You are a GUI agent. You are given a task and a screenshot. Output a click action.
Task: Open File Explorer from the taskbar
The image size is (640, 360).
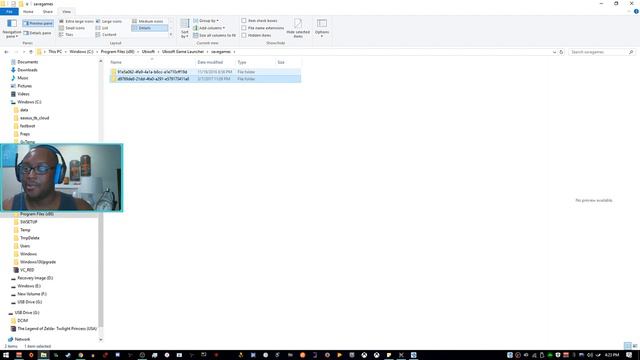point(43,355)
